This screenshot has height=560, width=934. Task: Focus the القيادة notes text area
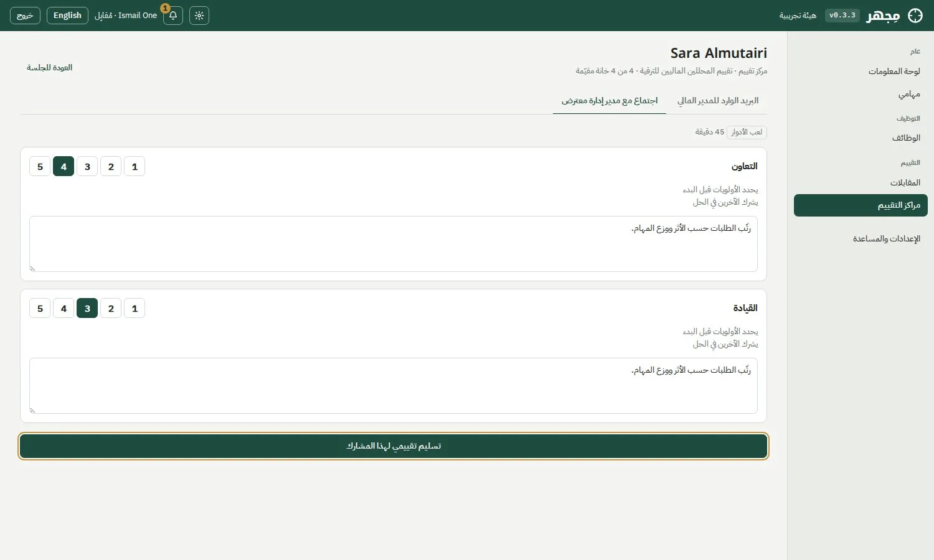[394, 386]
